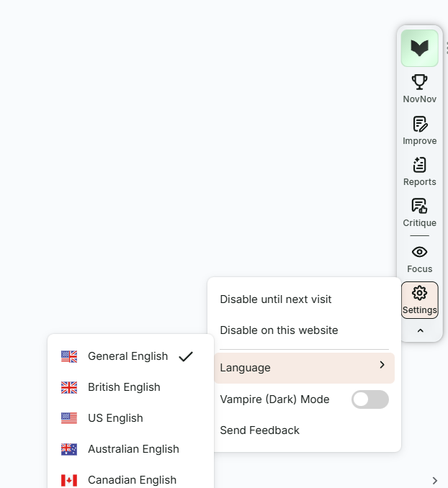Collapse the sidebar with the up chevron
Viewport: 448px width, 488px height.
[420, 330]
